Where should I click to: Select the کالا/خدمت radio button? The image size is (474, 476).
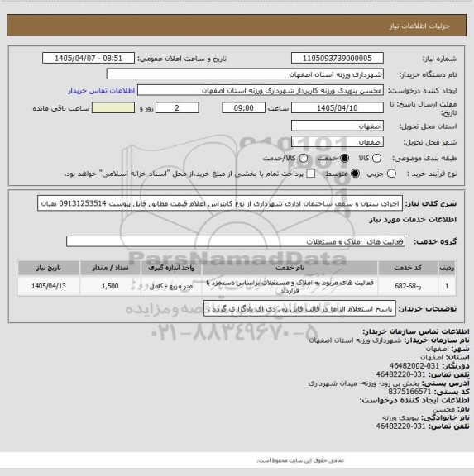coord(304,158)
